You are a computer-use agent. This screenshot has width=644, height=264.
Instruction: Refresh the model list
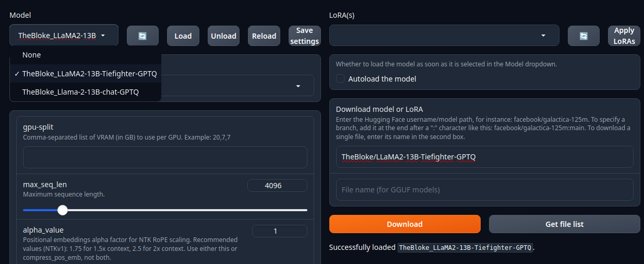[142, 36]
